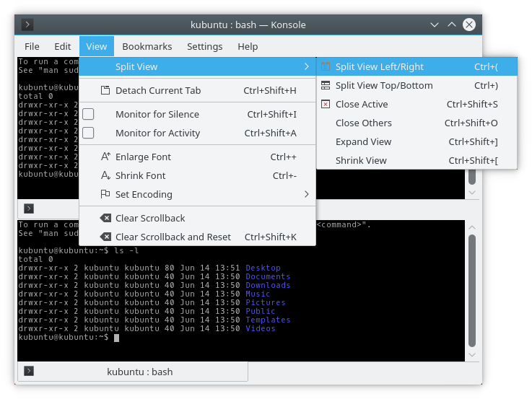Click the title bar up chevron button
532x399 pixels.
click(x=452, y=25)
